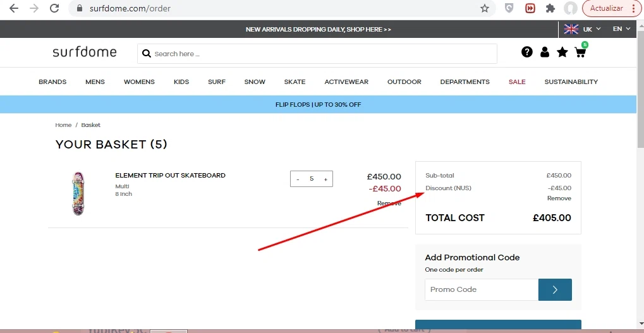Open the ACTIVEWEAR menu
This screenshot has width=644, height=333.
pos(346,82)
